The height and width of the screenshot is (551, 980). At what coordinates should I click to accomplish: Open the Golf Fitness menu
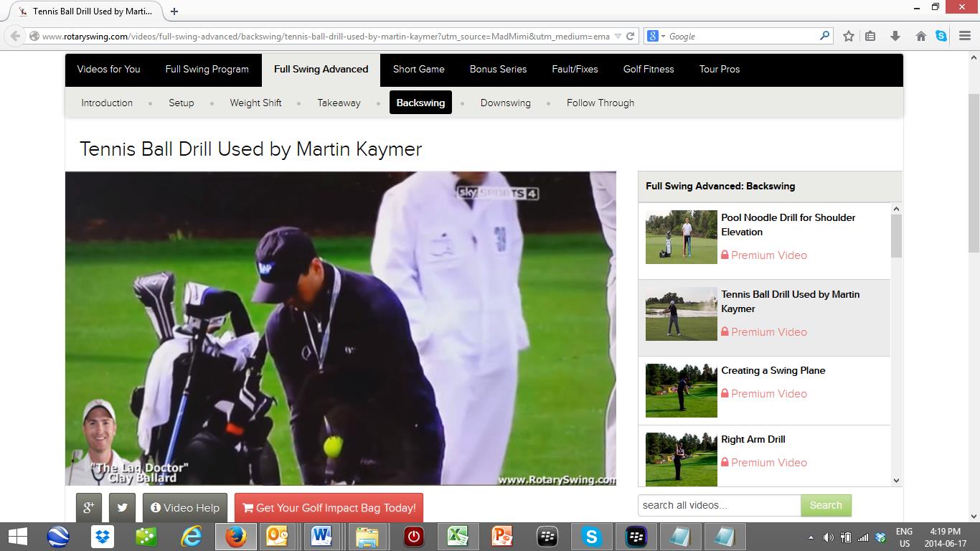[x=649, y=70]
